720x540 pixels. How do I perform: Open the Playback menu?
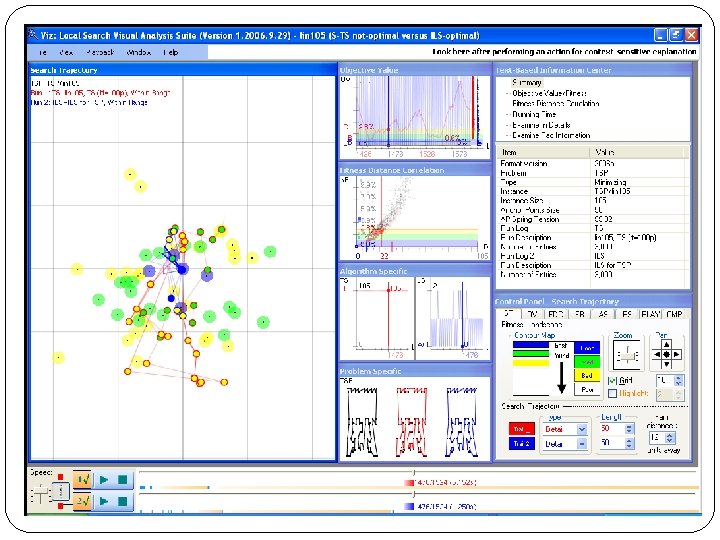(100, 52)
